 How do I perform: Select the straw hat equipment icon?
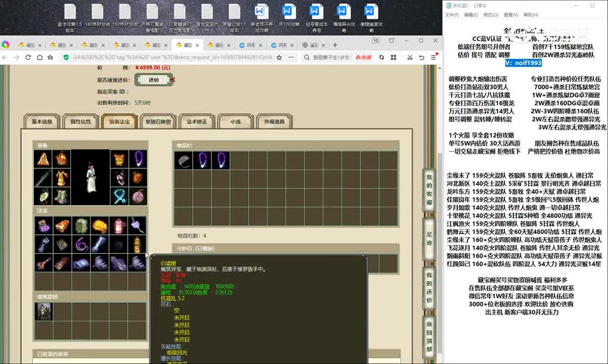(x=42, y=159)
